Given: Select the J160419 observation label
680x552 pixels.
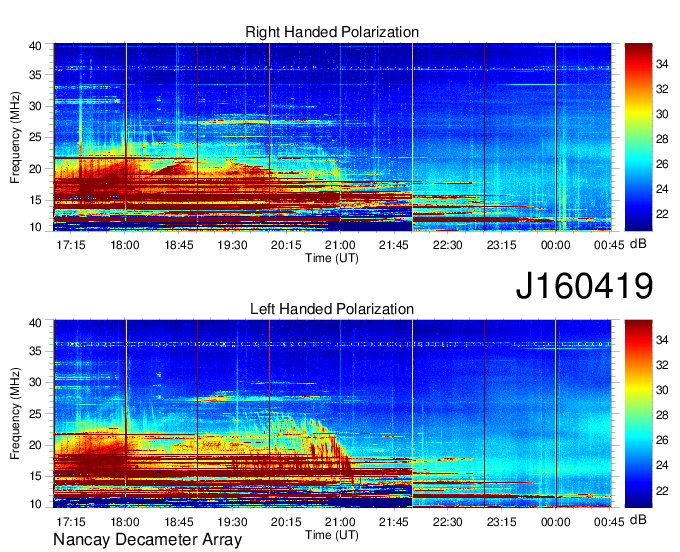Looking at the screenshot, I should click(x=584, y=285).
